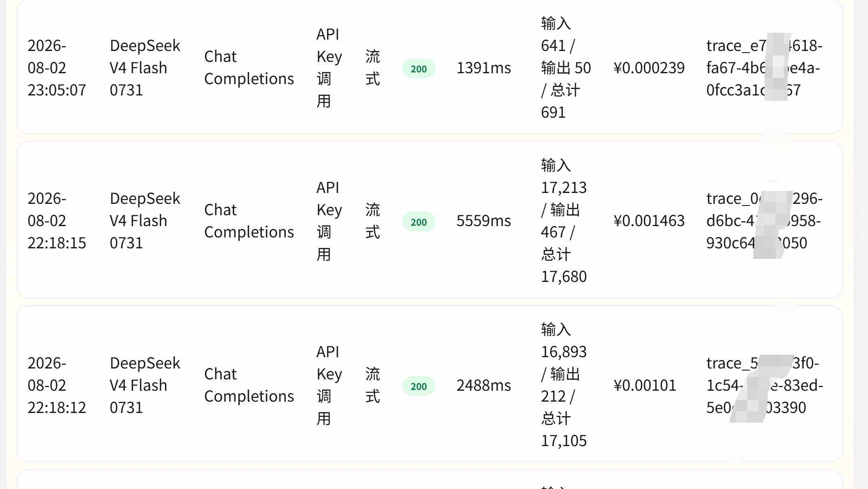Open the trace ID starting with trace_5

point(764,385)
